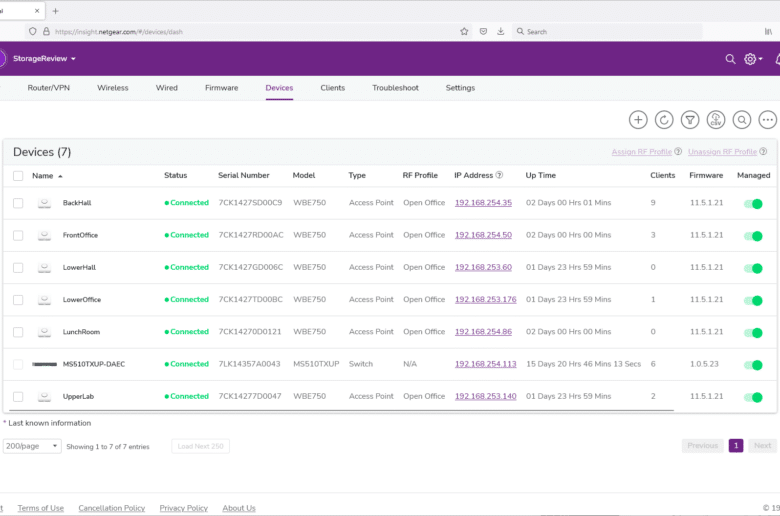Click the browser Search input field
This screenshot has height=516, width=780.
[607, 31]
